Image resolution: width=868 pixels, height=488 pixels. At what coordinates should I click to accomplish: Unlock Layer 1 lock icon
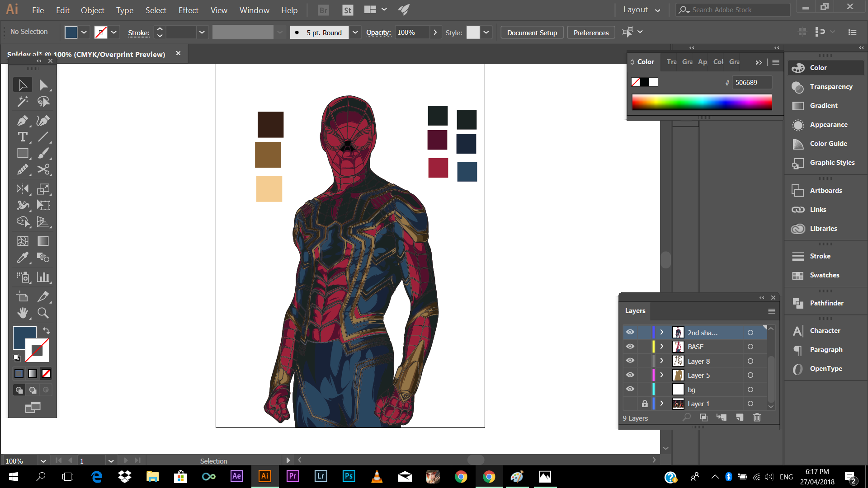click(x=645, y=404)
